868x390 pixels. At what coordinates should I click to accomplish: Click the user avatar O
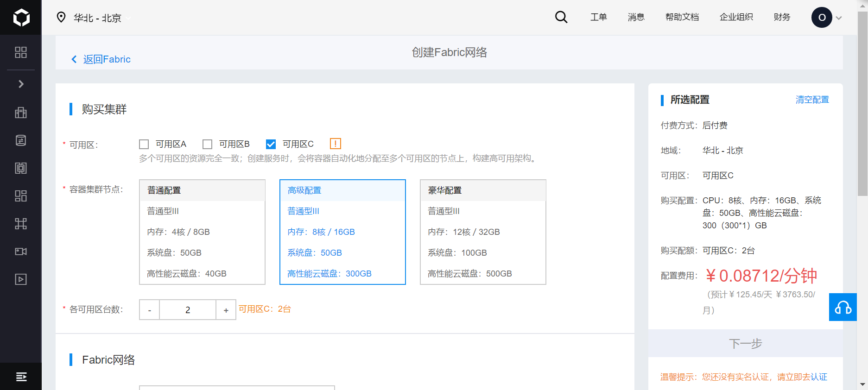coord(822,18)
